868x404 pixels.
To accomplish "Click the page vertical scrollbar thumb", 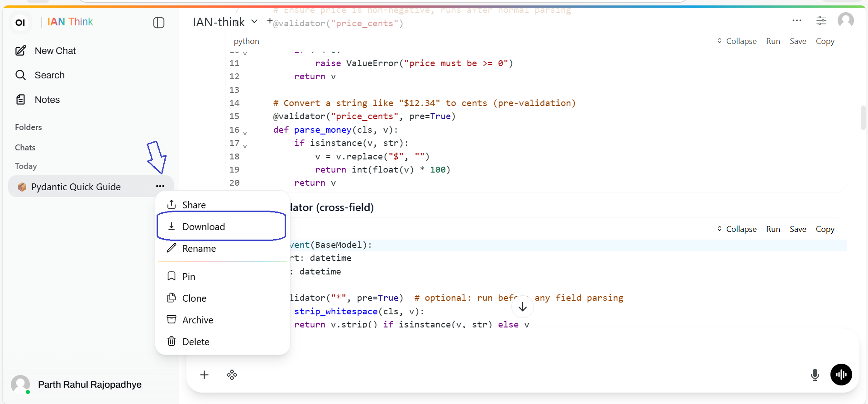I will pyautogui.click(x=863, y=118).
